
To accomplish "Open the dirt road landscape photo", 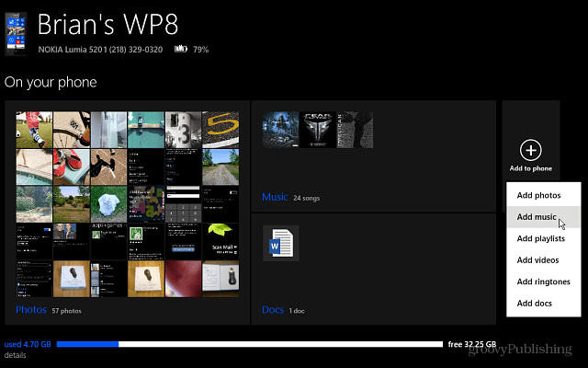I will 220,167.
